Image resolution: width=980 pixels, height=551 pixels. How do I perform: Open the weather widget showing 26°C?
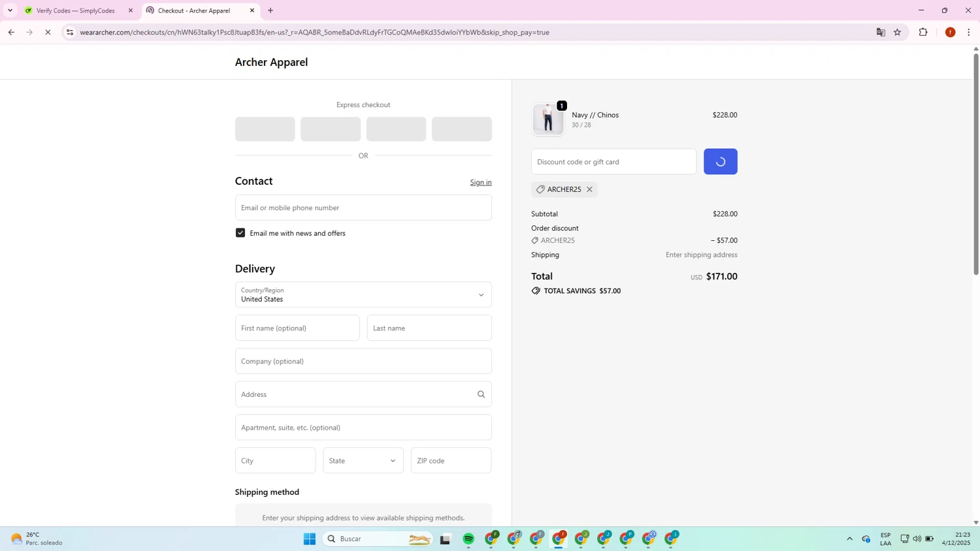click(37, 539)
